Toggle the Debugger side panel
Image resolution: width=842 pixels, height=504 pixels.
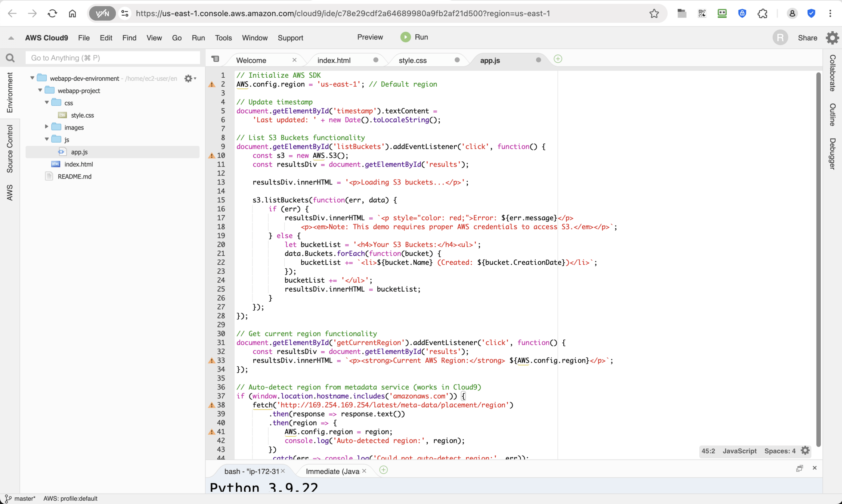832,153
